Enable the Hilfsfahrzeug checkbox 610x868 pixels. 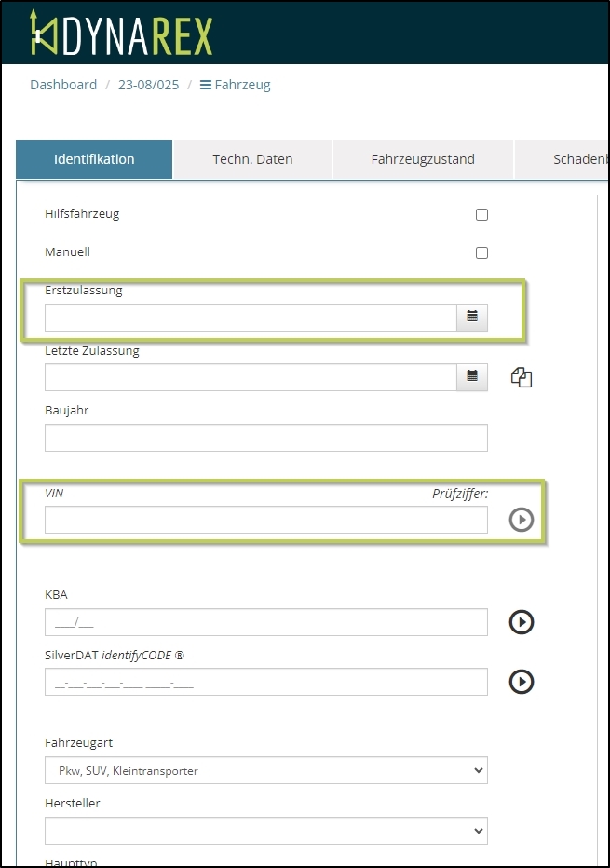pyautogui.click(x=481, y=215)
